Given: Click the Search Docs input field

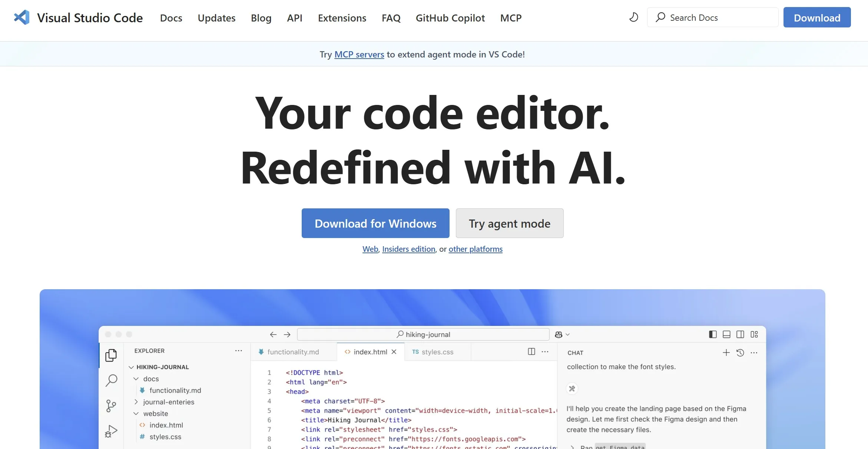Looking at the screenshot, I should click(x=712, y=17).
